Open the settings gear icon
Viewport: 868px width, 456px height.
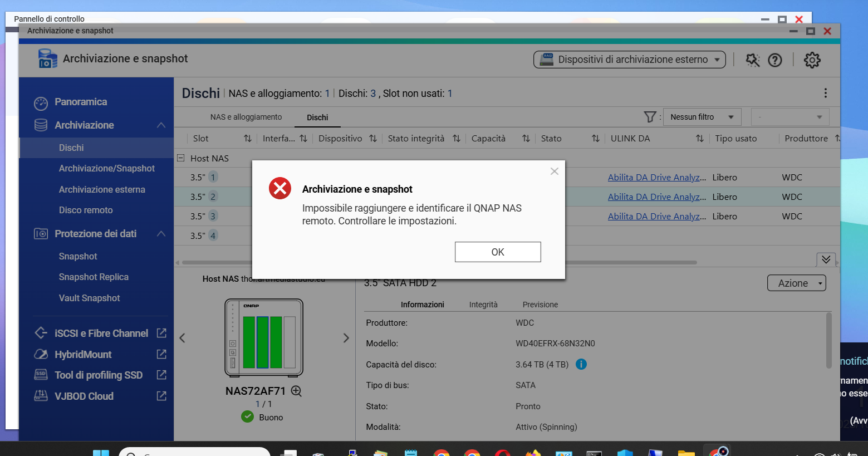812,60
